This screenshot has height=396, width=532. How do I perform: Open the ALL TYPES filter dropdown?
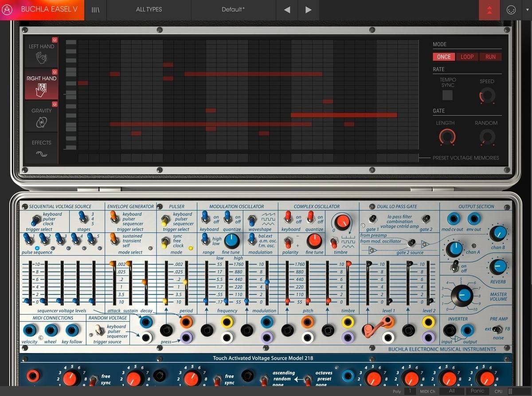coord(149,9)
